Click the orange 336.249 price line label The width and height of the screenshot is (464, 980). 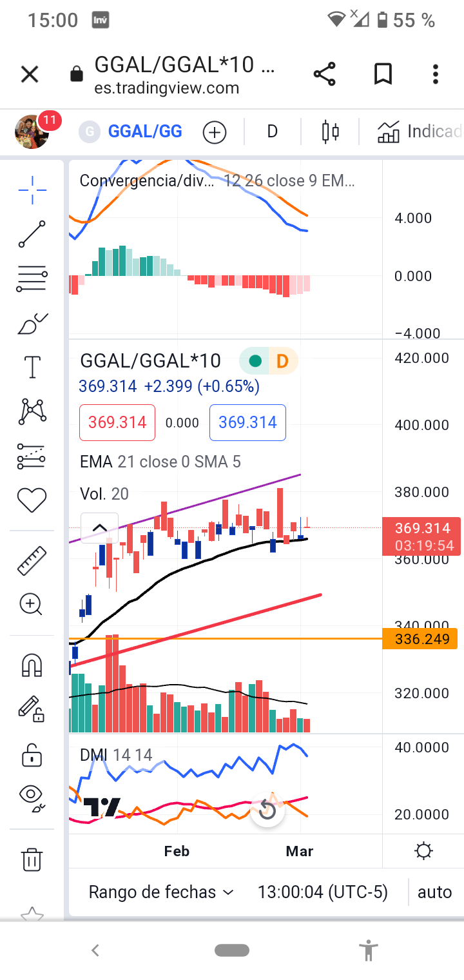click(x=420, y=639)
